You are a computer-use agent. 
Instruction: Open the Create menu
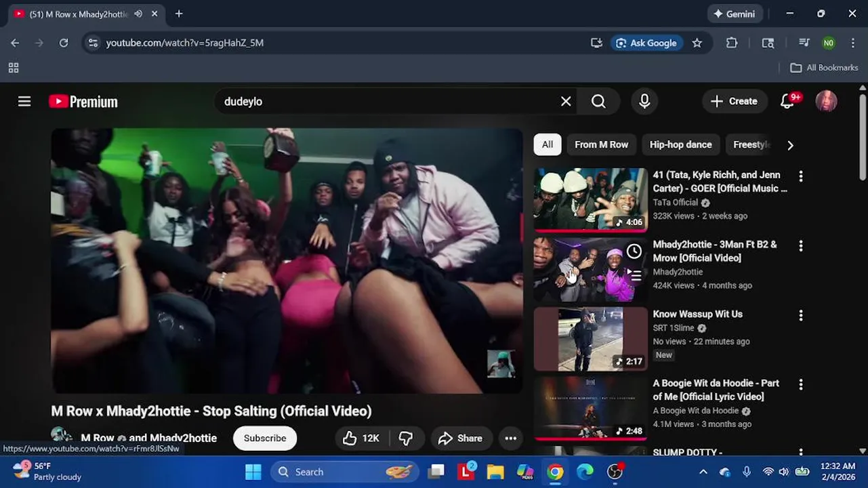(x=735, y=102)
